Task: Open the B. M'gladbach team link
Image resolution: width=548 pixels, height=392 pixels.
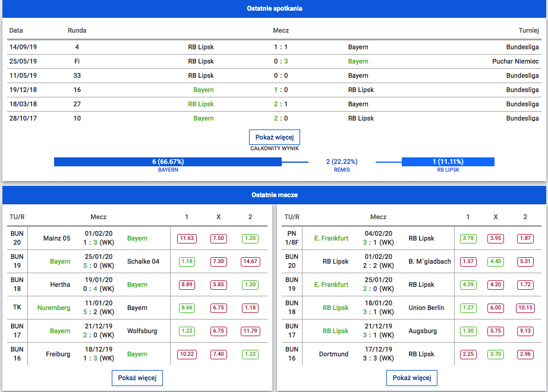Action: [x=430, y=261]
